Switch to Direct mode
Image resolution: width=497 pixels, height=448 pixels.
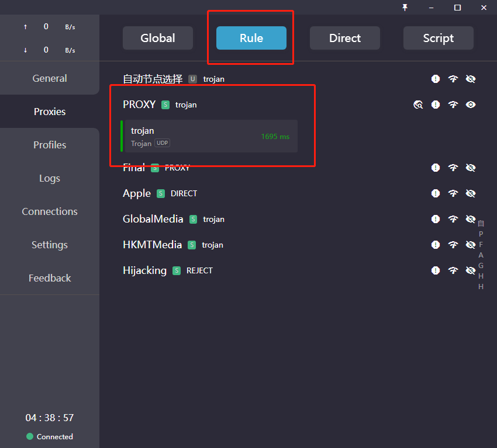point(345,38)
